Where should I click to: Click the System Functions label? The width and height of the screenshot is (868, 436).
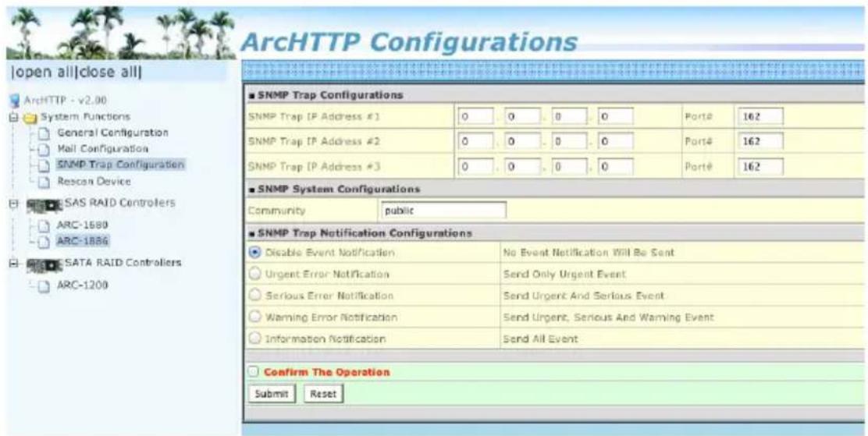tap(84, 117)
